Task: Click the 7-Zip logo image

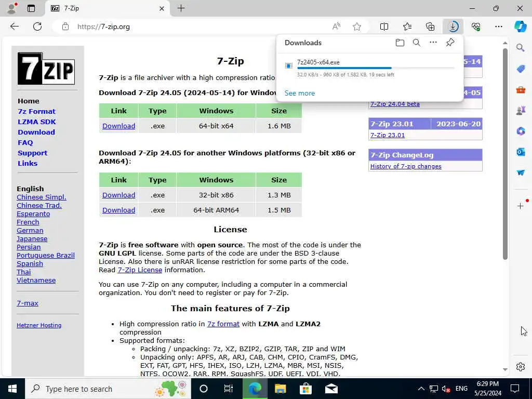Action: (x=46, y=69)
